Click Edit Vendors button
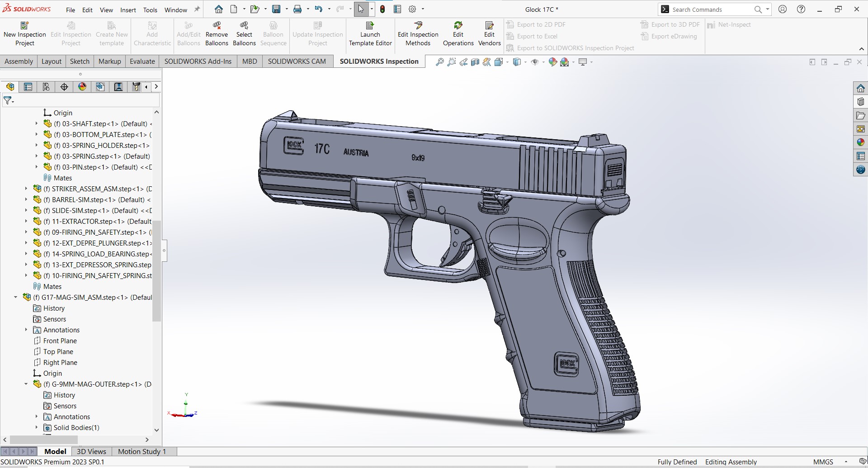This screenshot has width=868, height=468. 490,33
